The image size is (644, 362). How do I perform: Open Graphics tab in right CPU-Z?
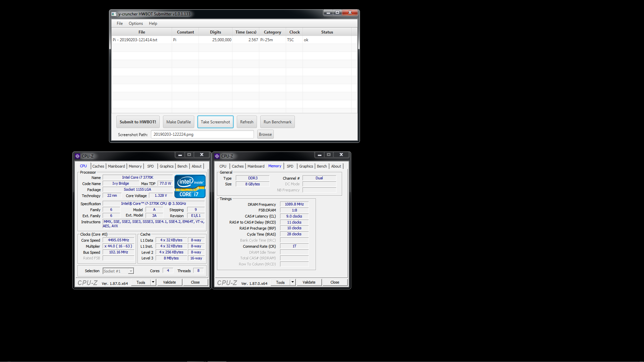(306, 166)
